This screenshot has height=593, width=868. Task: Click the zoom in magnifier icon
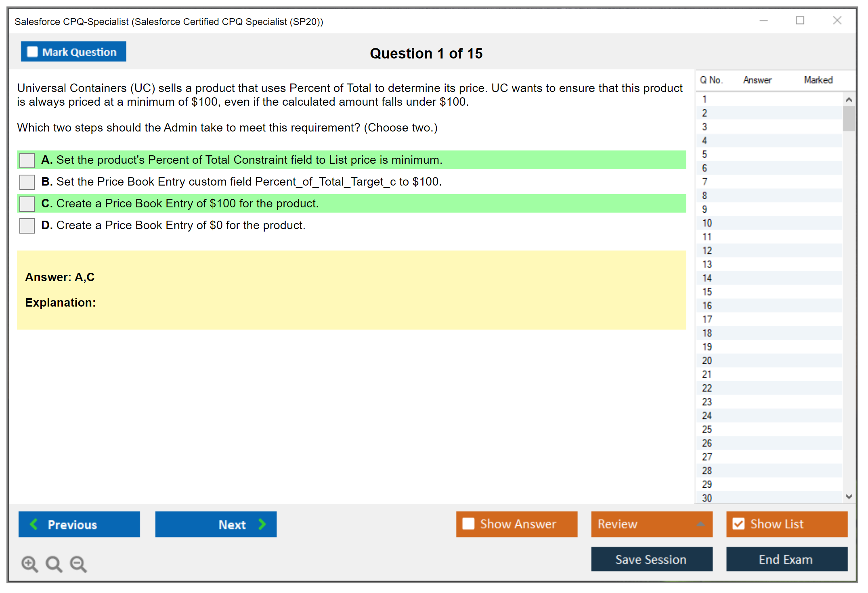pyautogui.click(x=29, y=564)
